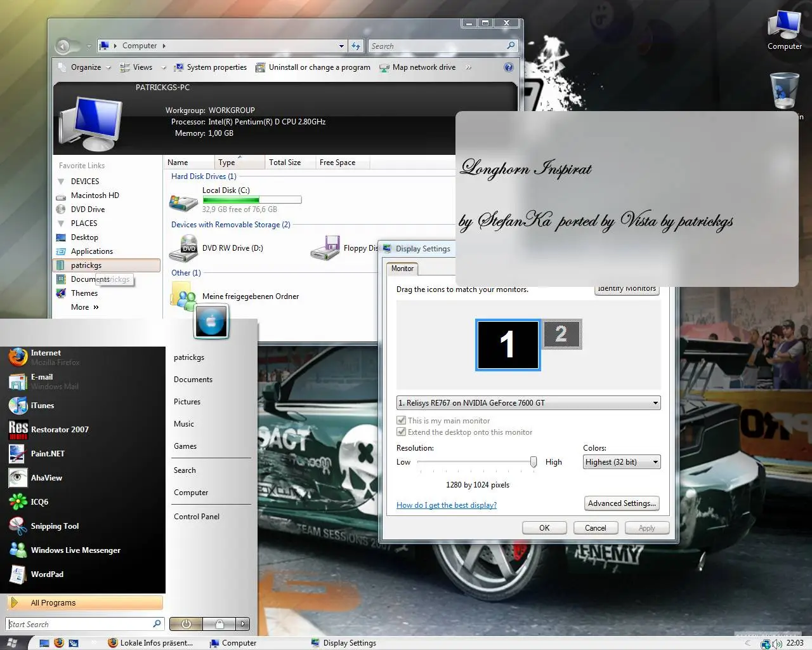This screenshot has width=812, height=650.
Task: Click Firefox icon in Quick Launch
Action: (x=59, y=643)
